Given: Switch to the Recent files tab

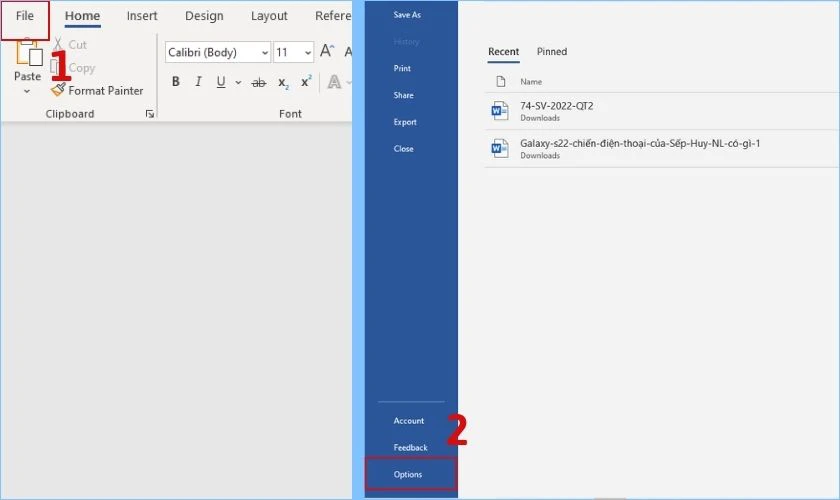Looking at the screenshot, I should pos(504,52).
